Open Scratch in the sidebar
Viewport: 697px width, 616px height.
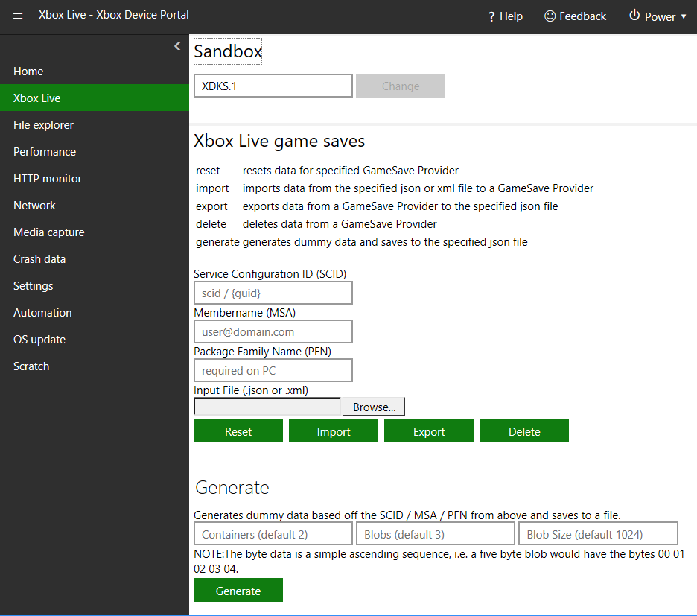[95, 366]
